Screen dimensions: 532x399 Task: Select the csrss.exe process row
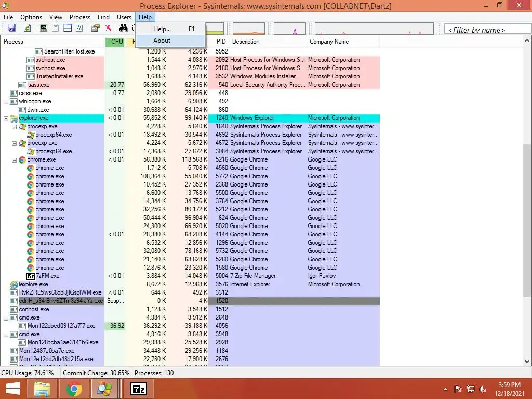190,94
